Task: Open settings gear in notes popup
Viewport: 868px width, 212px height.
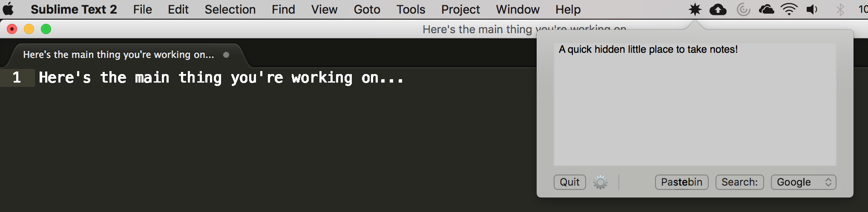Action: (x=601, y=182)
